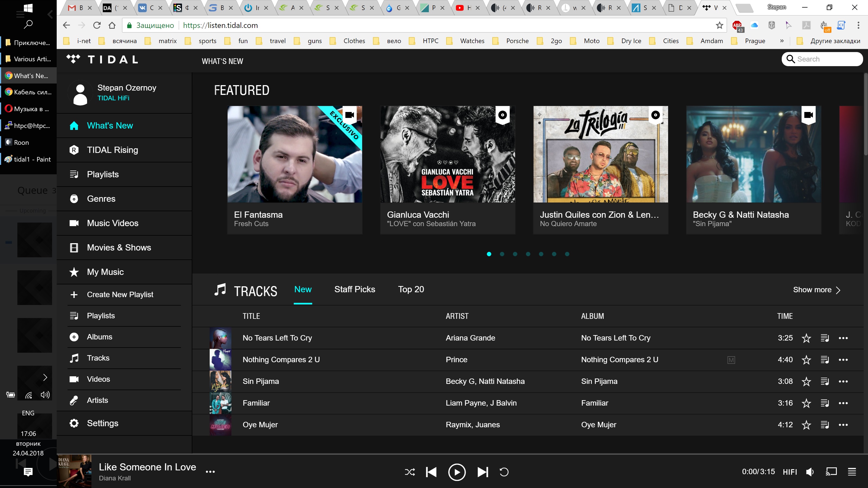The image size is (868, 488).
Task: Mute the player volume
Action: pos(810,472)
